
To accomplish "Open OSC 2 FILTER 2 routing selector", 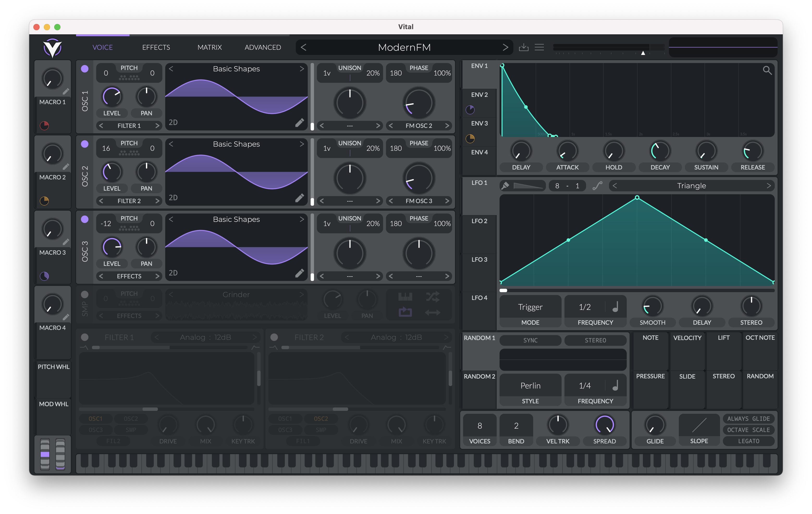I will point(129,201).
